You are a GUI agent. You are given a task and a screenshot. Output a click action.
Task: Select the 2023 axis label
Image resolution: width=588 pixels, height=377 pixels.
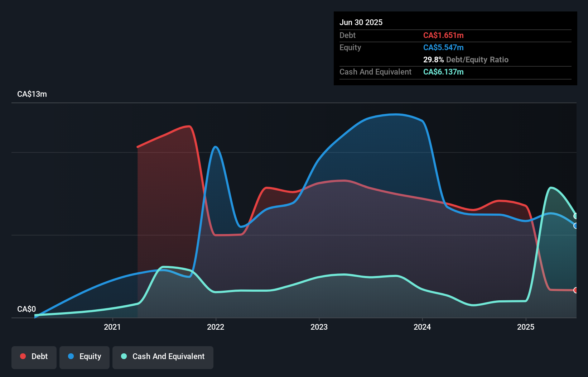click(319, 327)
